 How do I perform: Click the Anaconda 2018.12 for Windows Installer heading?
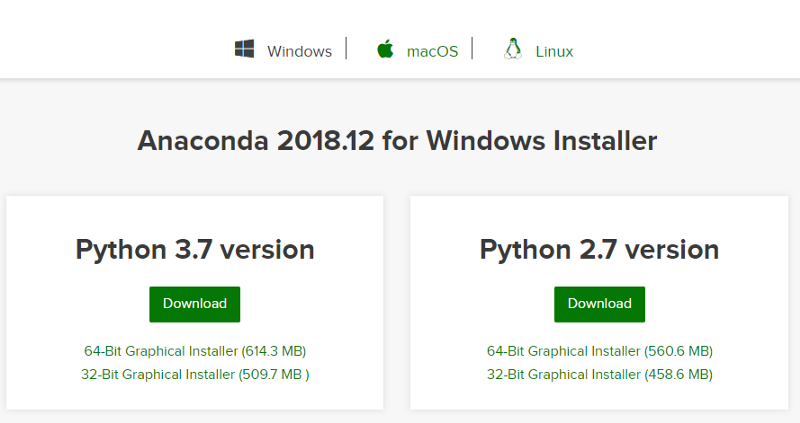pyautogui.click(x=397, y=140)
